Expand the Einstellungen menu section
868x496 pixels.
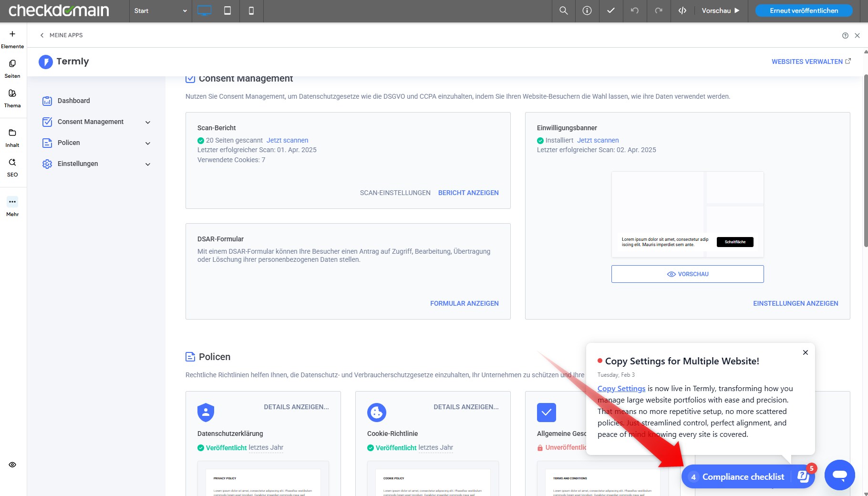tap(148, 164)
